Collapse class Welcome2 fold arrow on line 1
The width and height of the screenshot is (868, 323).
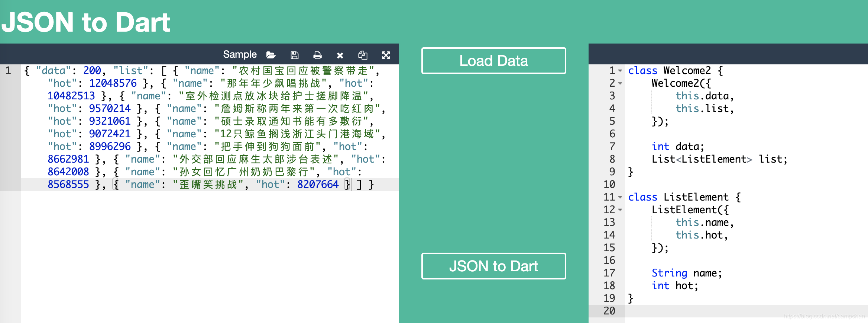[620, 71]
